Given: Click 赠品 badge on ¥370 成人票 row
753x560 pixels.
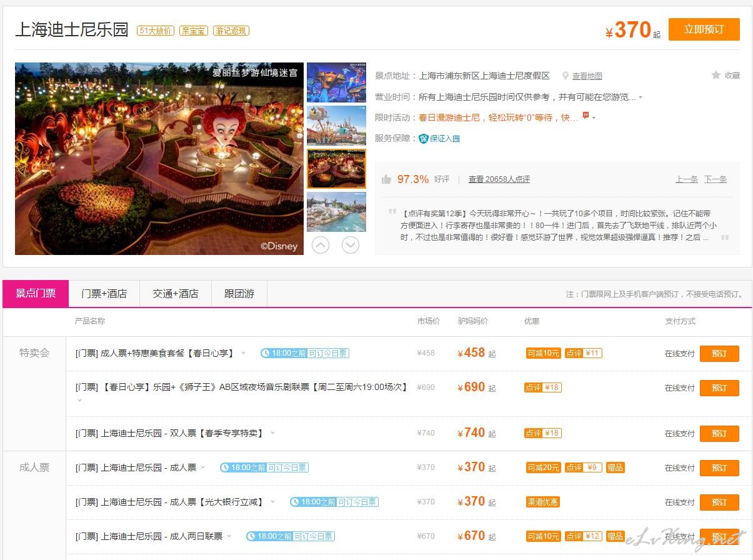Looking at the screenshot, I should [x=616, y=467].
